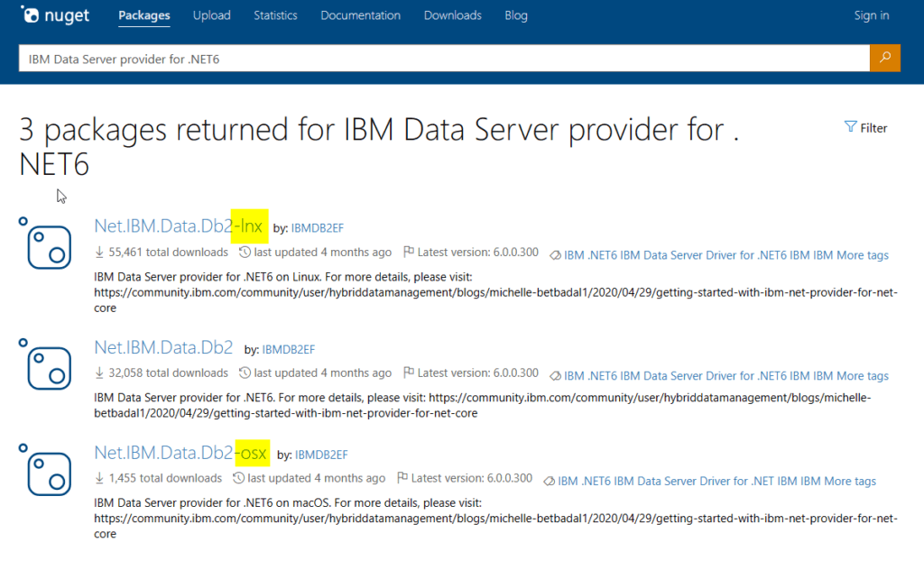The image size is (924, 561).
Task: Visit the Blog link
Action: (515, 15)
